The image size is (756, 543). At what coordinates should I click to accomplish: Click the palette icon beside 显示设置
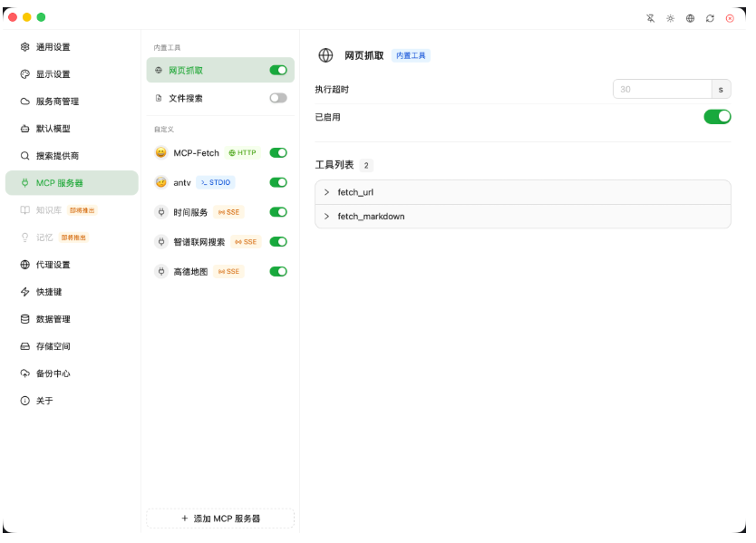[25, 73]
